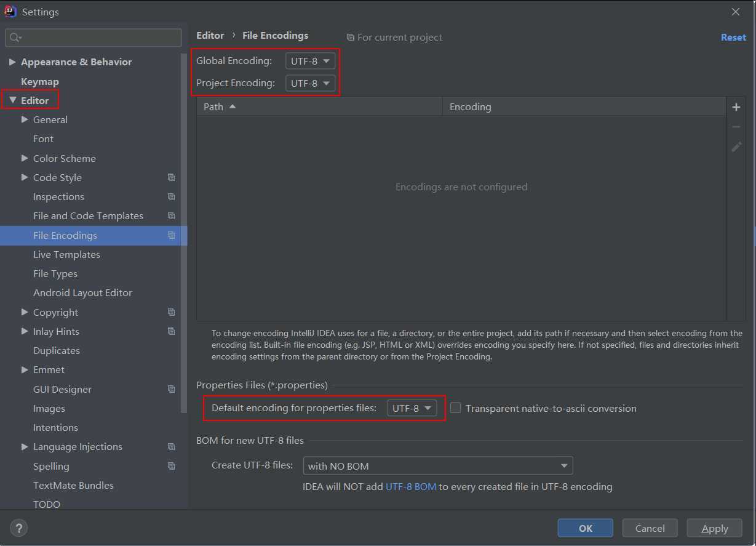The width and height of the screenshot is (756, 546).
Task: Select Duplicates in the tree
Action: click(x=57, y=351)
